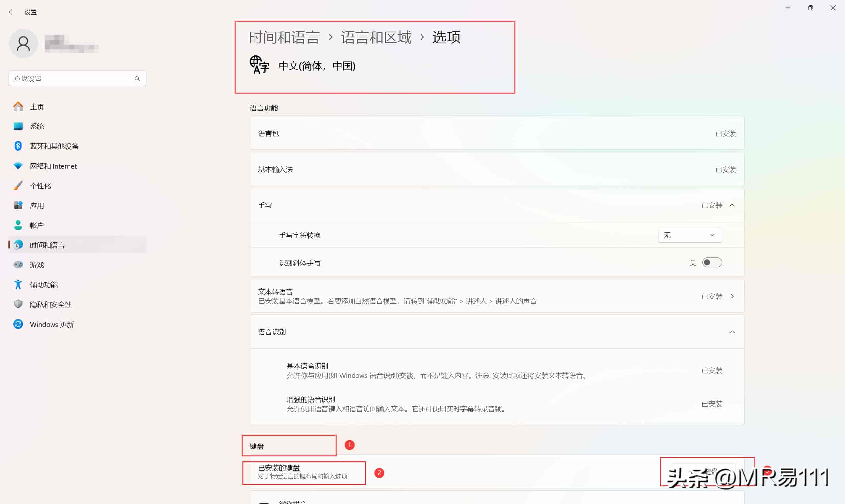Image resolution: width=845 pixels, height=504 pixels.
Task: Click 手写字符转换 label
Action: 299,235
